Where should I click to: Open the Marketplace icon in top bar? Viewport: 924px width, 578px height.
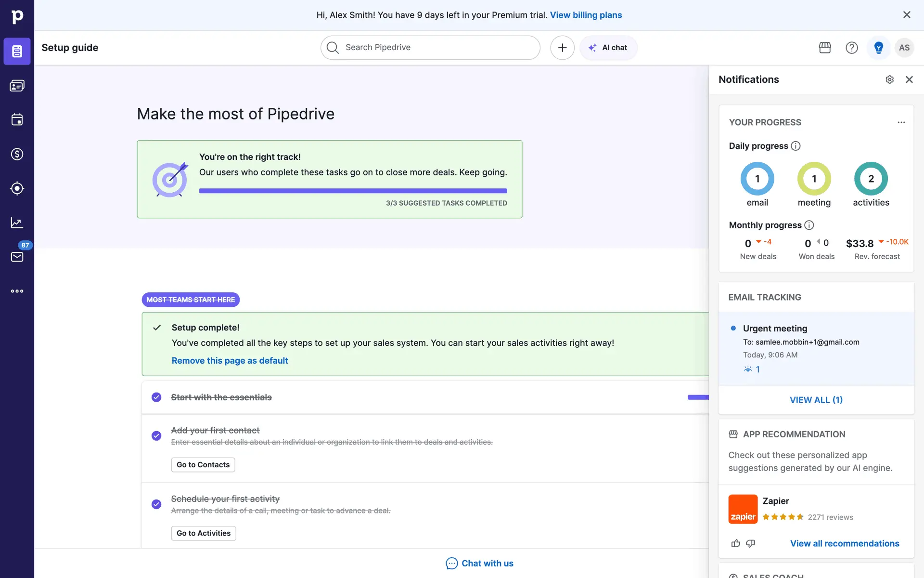pyautogui.click(x=825, y=48)
